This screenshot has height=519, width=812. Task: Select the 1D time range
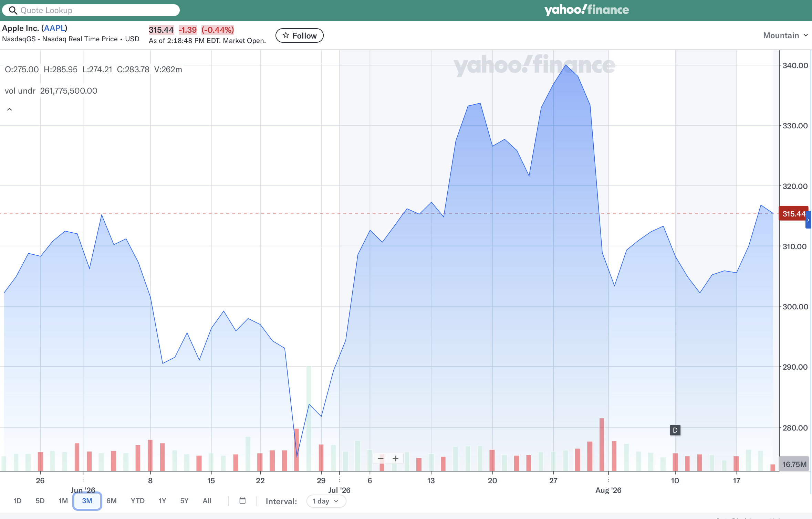click(x=18, y=501)
